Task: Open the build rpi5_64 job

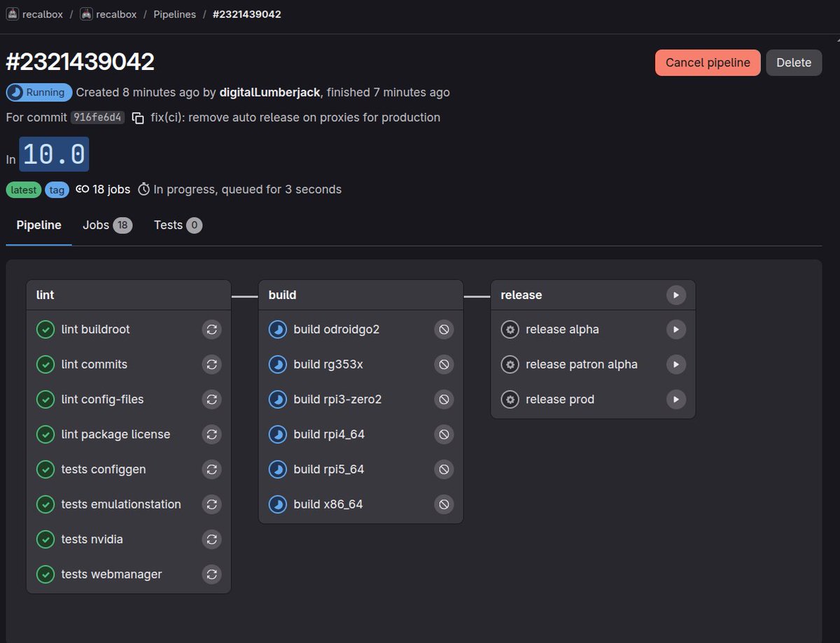Action: [329, 469]
